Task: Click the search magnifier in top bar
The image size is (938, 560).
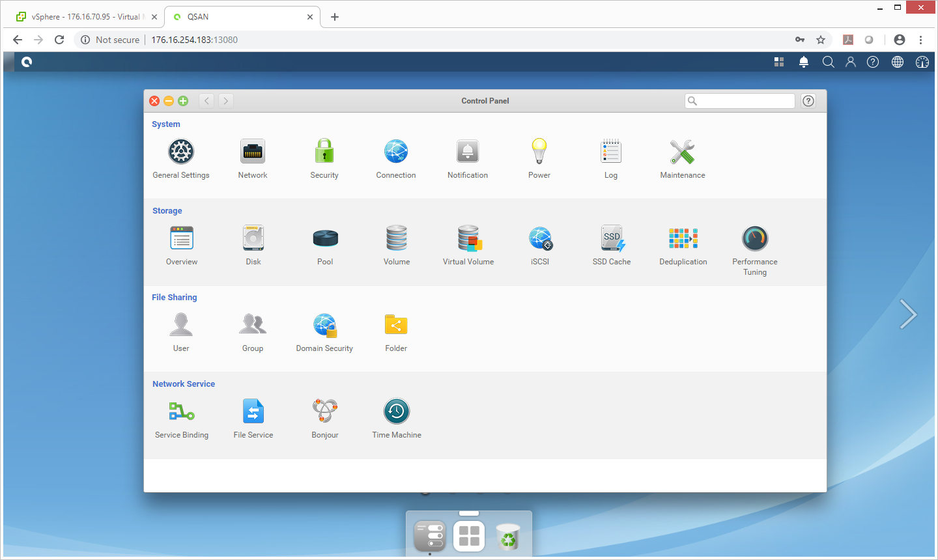Action: tap(828, 62)
